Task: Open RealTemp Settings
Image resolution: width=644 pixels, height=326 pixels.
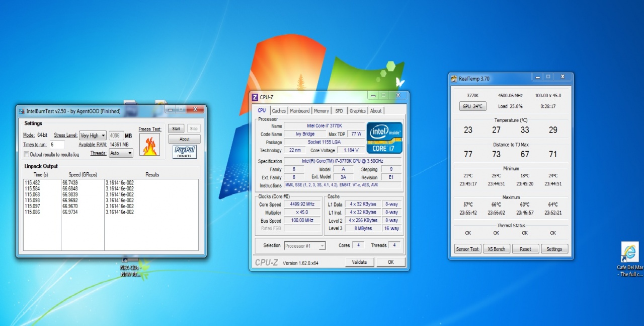Action: (554, 249)
